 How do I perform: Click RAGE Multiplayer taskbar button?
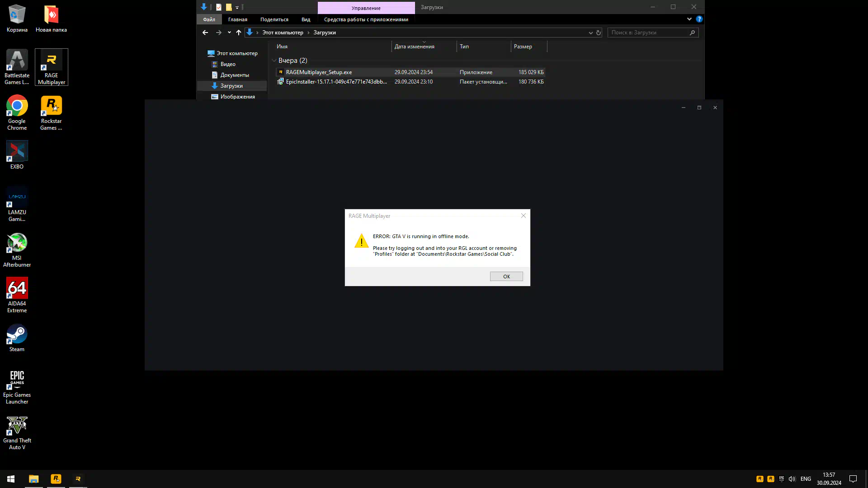click(x=78, y=479)
